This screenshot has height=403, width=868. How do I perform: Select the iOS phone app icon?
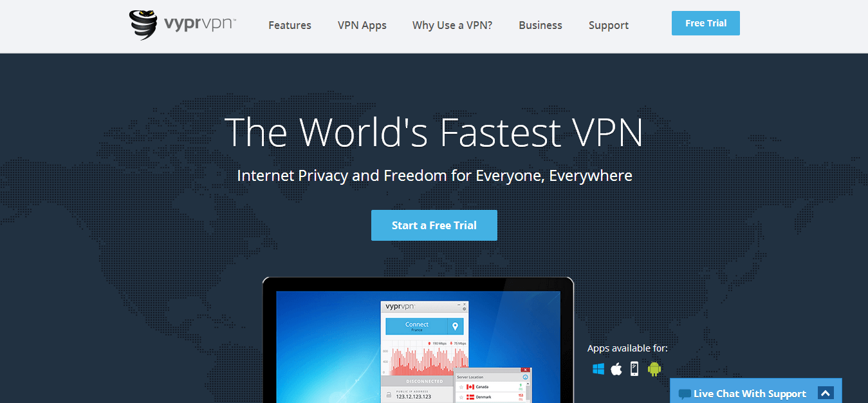[x=634, y=369]
